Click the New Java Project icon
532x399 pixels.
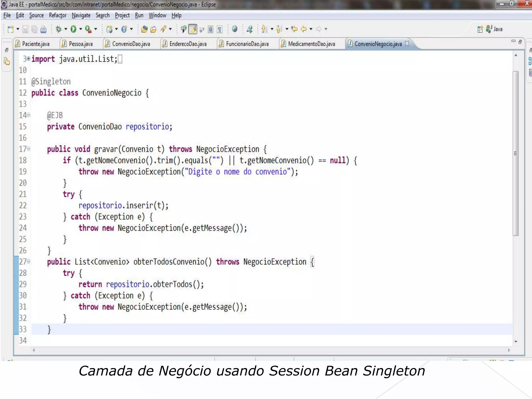tap(109, 29)
